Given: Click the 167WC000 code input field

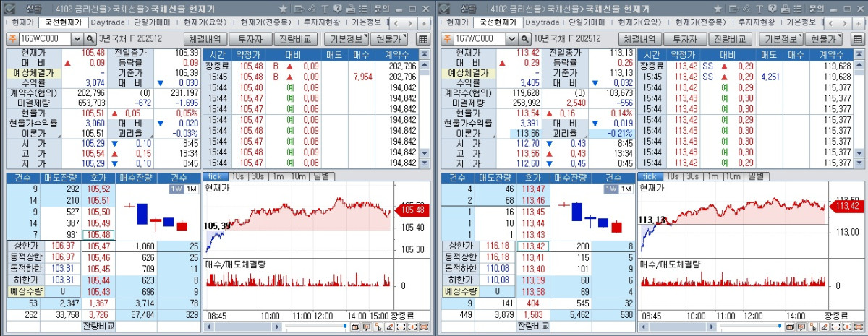Looking at the screenshot, I should 480,39.
